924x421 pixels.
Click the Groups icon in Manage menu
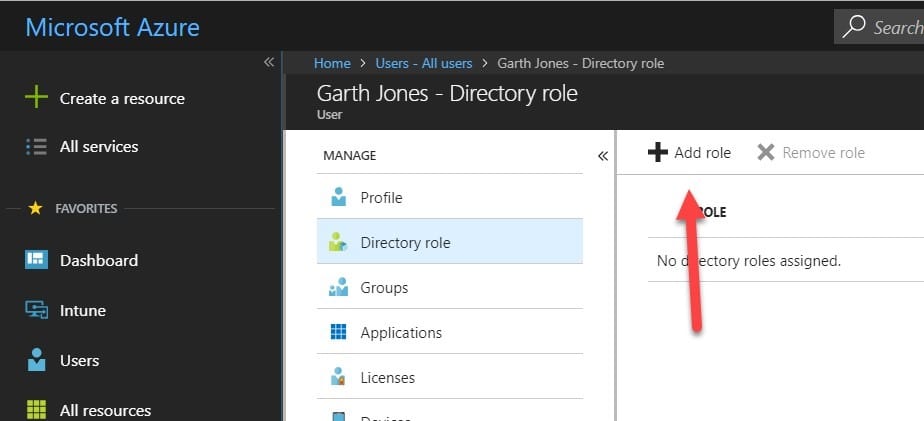(x=338, y=287)
